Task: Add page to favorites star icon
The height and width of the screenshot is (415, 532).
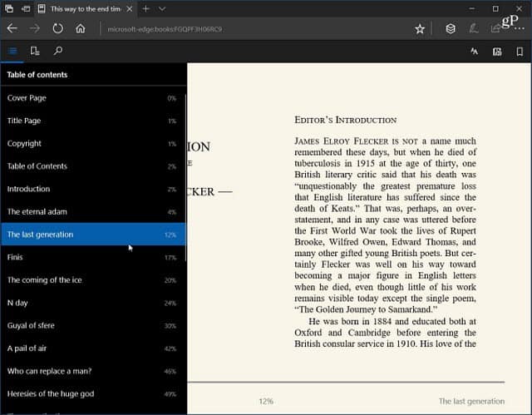Action: tap(420, 29)
